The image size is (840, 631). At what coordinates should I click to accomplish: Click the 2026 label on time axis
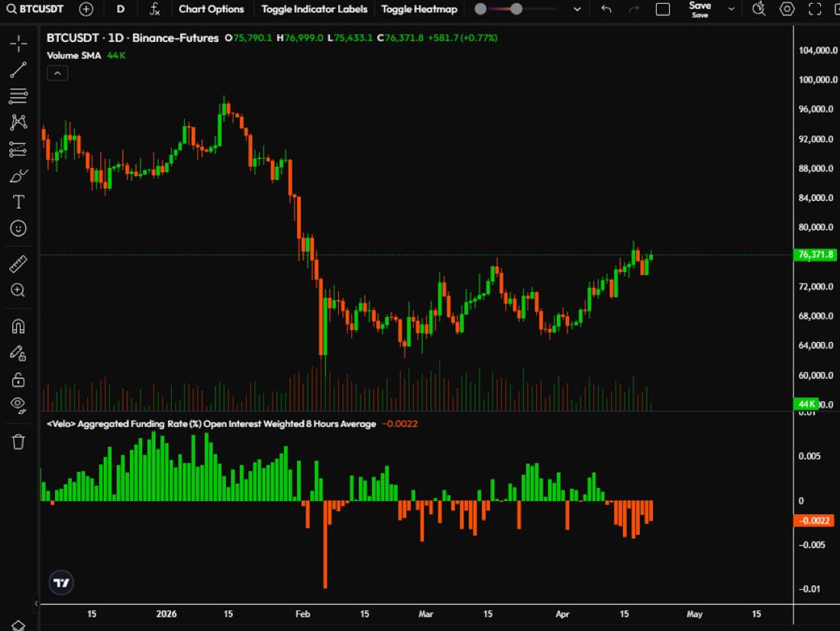pyautogui.click(x=166, y=614)
